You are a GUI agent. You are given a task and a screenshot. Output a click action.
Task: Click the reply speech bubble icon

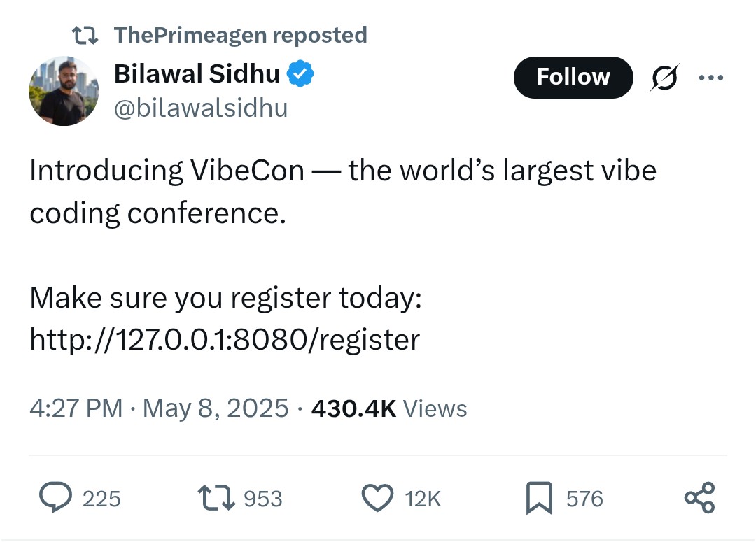(x=55, y=497)
